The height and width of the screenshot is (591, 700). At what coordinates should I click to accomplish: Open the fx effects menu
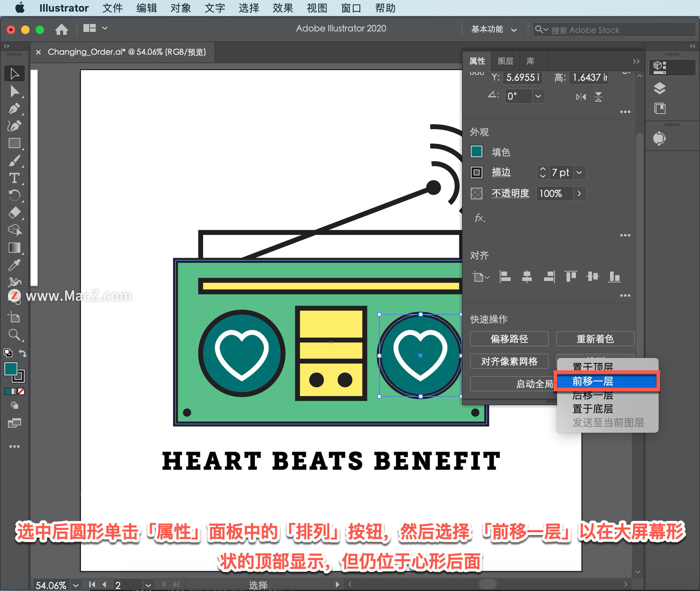tap(480, 218)
